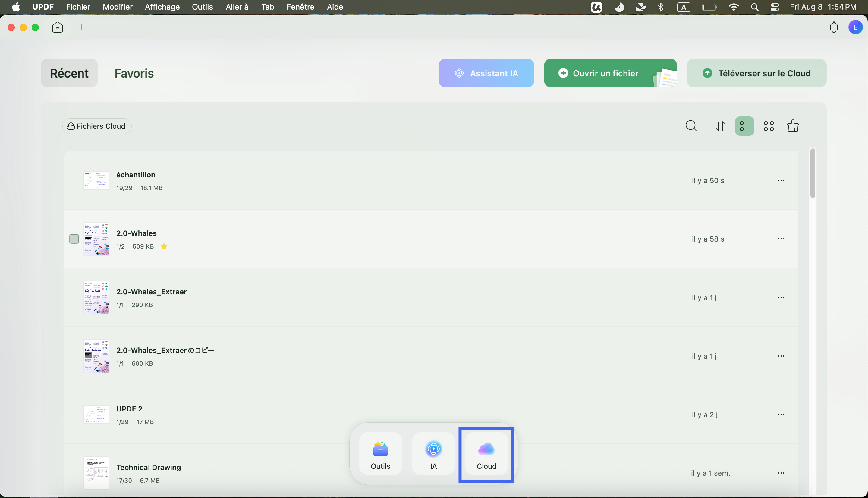
Task: Tick the checkbox for 2.0-Whales
Action: pyautogui.click(x=74, y=239)
